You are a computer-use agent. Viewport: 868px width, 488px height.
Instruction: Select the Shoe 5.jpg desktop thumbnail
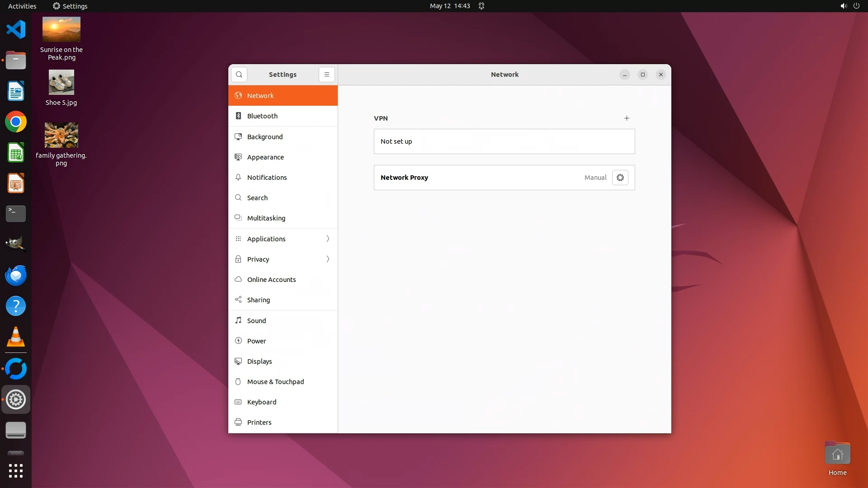(x=61, y=83)
